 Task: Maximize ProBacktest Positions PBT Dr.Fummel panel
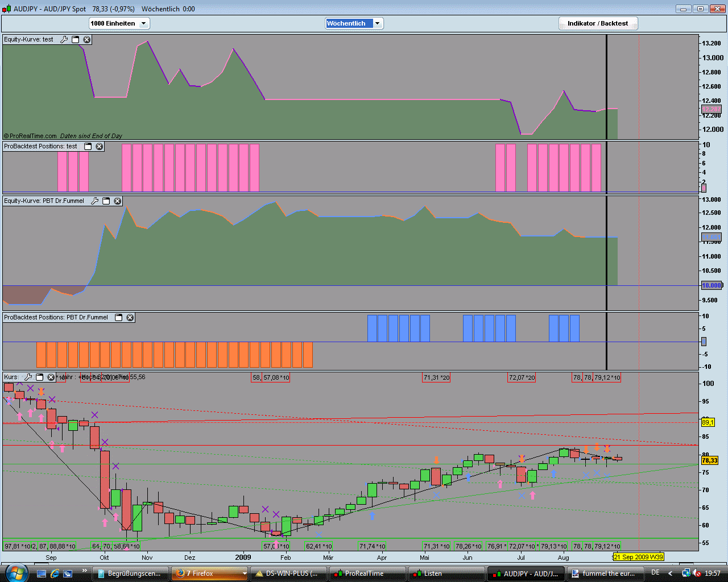[x=119, y=317]
